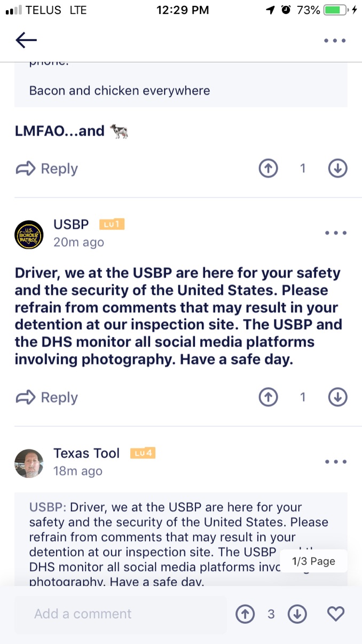Tap the USBP username

pyautogui.click(x=71, y=224)
